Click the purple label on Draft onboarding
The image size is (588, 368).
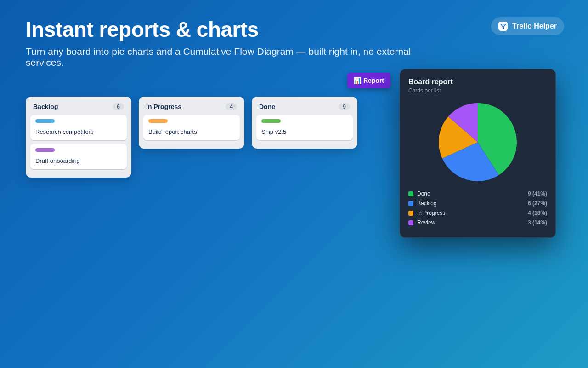point(45,150)
